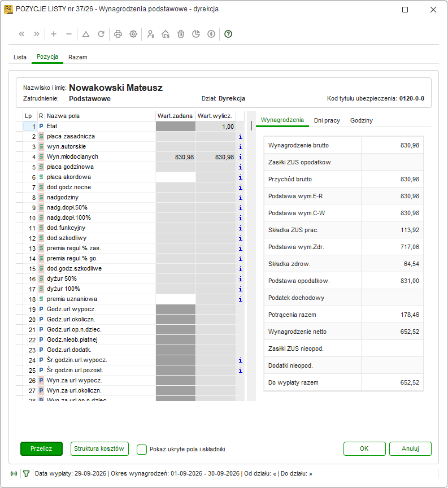Select the Wynagrodzenia sub-tab
448x488 pixels.
click(282, 120)
